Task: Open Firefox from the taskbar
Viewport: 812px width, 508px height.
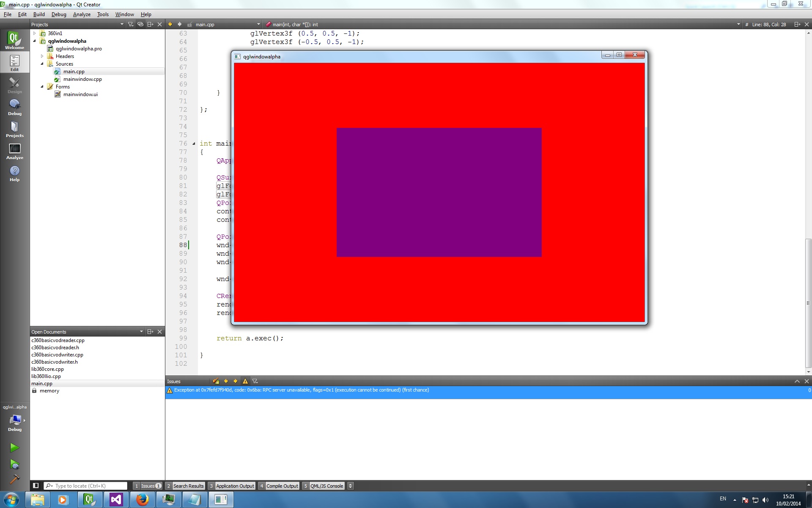Action: (143, 500)
